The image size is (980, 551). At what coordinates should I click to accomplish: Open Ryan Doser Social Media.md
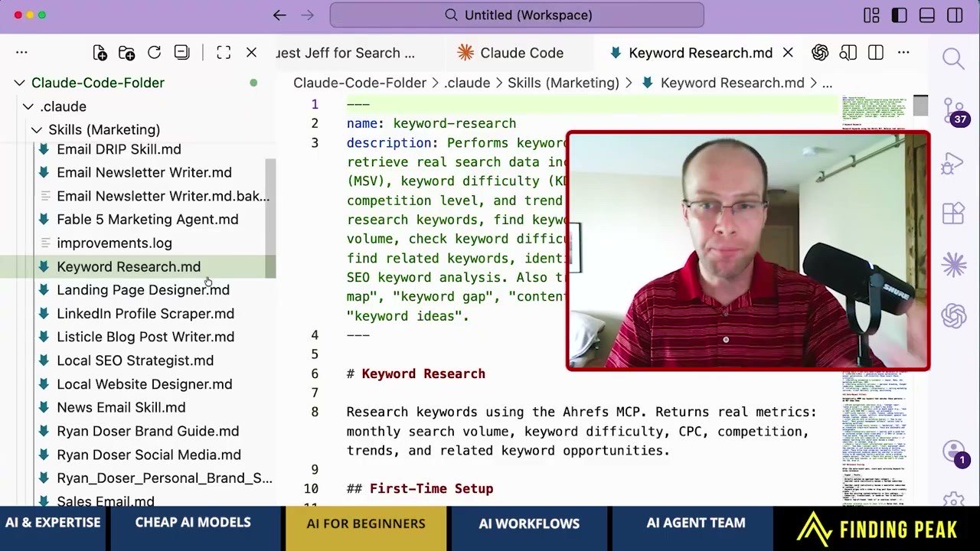pyautogui.click(x=149, y=455)
